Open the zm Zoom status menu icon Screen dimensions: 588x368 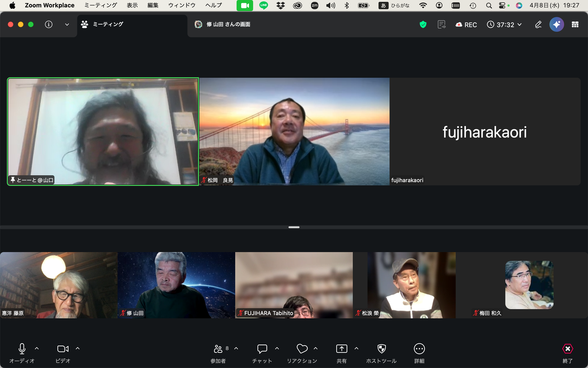click(x=314, y=6)
